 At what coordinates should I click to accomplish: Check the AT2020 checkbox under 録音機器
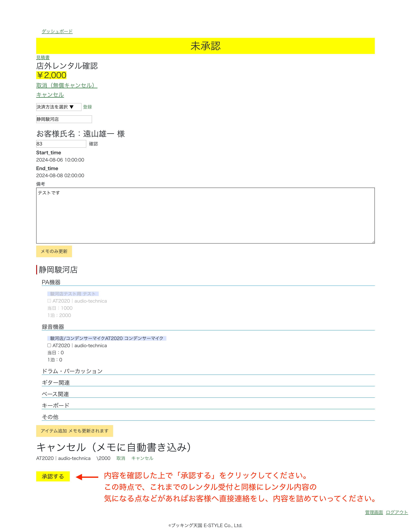pyautogui.click(x=49, y=345)
